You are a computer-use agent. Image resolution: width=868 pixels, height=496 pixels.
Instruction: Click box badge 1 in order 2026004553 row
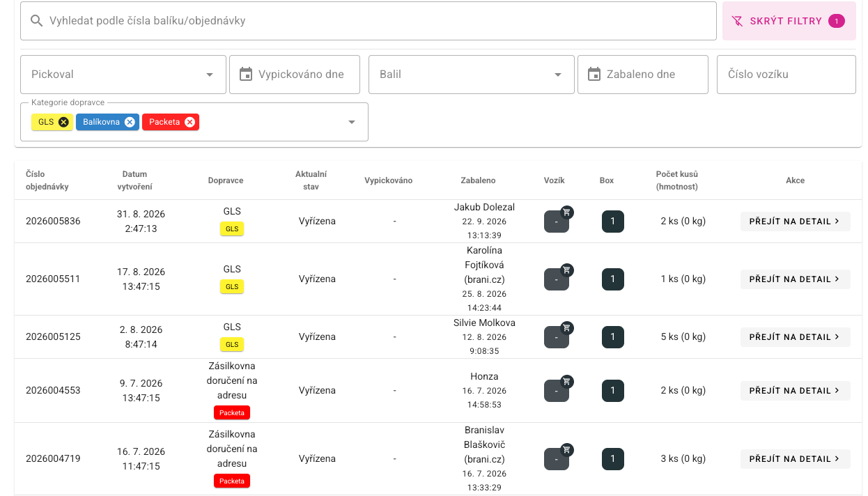613,391
